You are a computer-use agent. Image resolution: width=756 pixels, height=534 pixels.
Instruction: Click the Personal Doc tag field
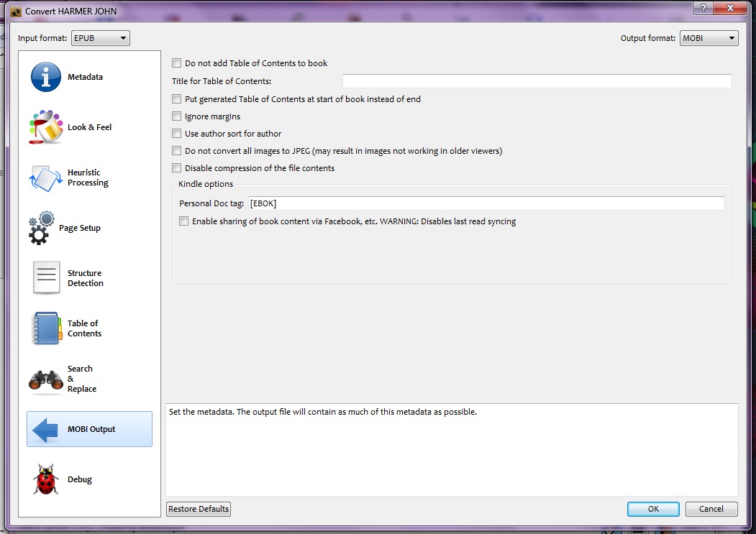tap(486, 203)
